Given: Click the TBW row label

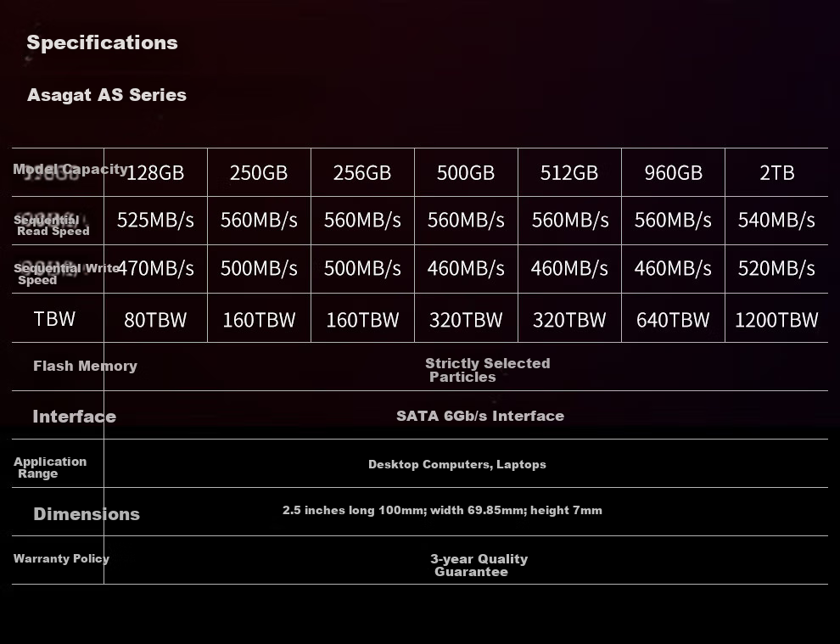Looking at the screenshot, I should [x=54, y=319].
